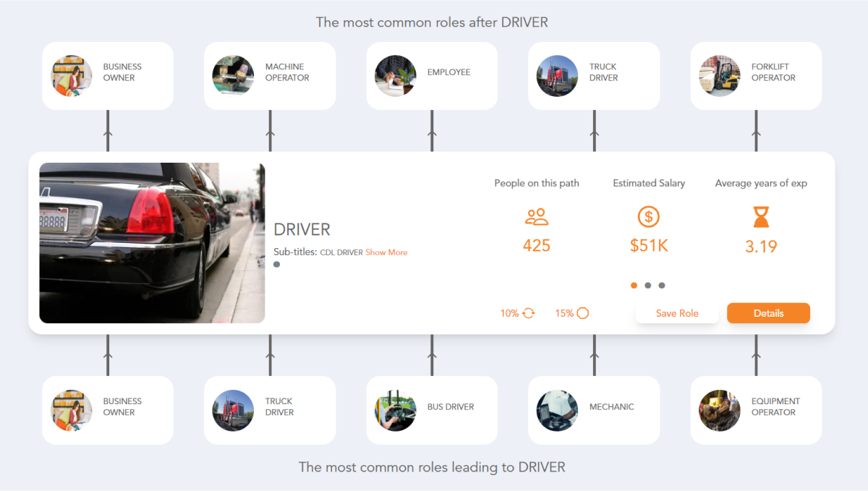Screen dimensions: 868x491
Task: Click the Save Role button
Action: 677,312
